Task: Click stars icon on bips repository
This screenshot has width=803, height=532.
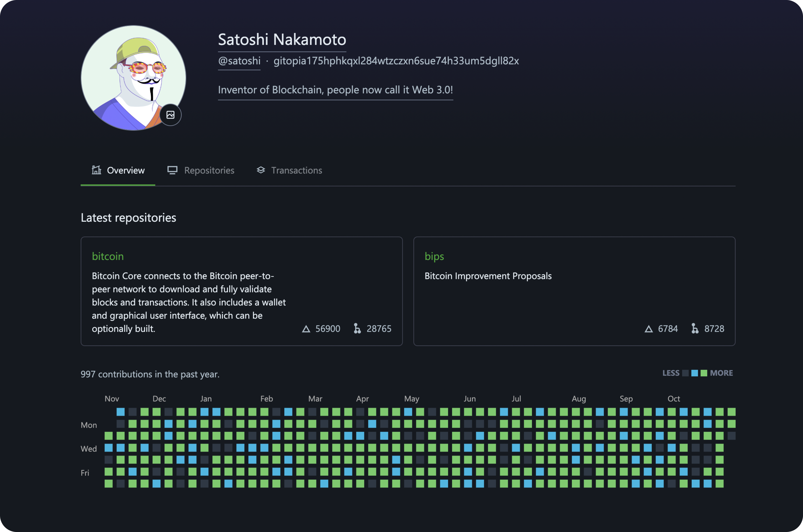Action: 648,329
